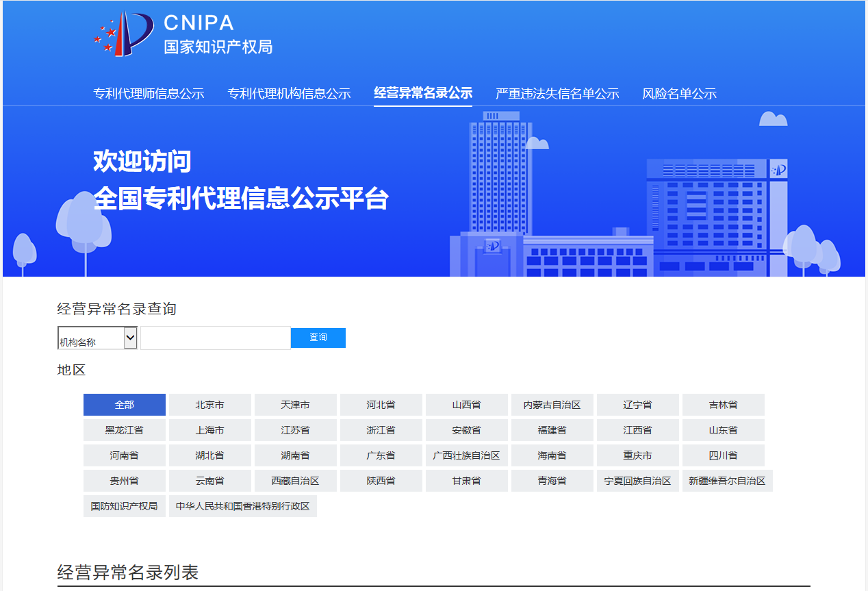Click the 地区 label
868x591 pixels.
click(72, 370)
